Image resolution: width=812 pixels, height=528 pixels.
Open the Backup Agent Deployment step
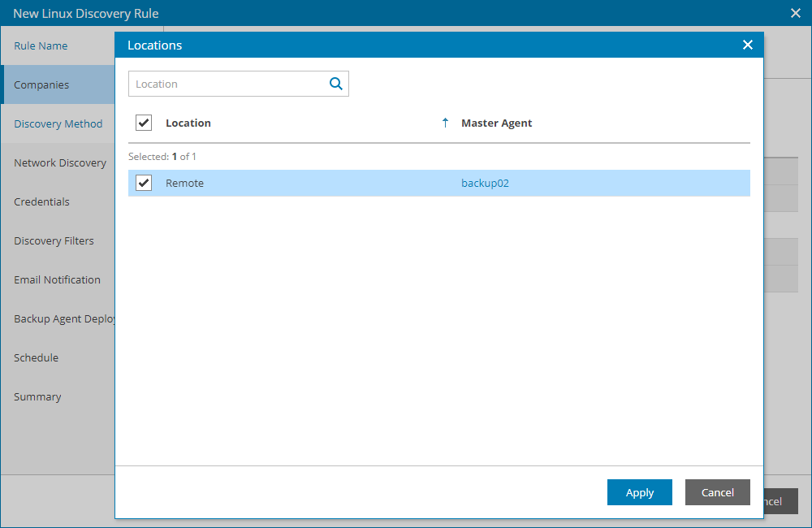pos(64,318)
